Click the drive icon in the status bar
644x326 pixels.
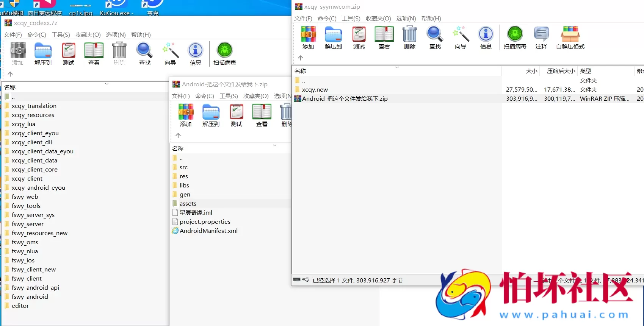[x=297, y=280]
